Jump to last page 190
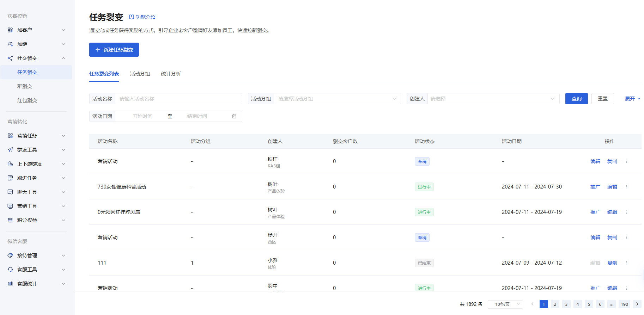 625,304
